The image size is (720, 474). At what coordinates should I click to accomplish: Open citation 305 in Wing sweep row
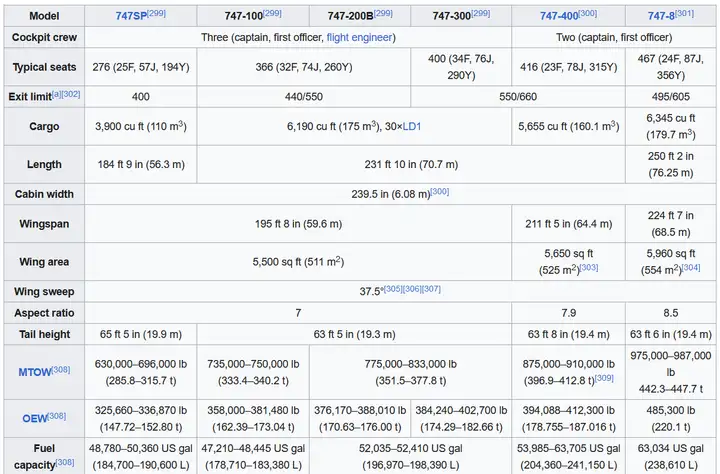tap(393, 289)
